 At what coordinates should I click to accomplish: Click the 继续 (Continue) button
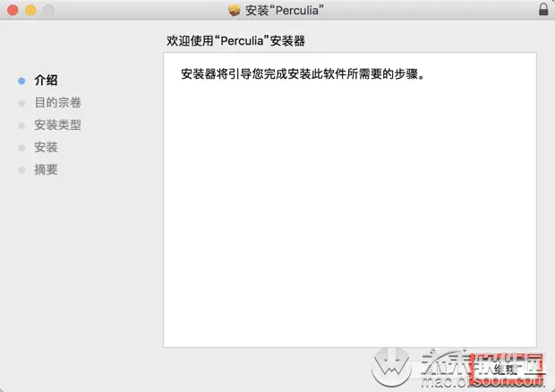(506, 371)
